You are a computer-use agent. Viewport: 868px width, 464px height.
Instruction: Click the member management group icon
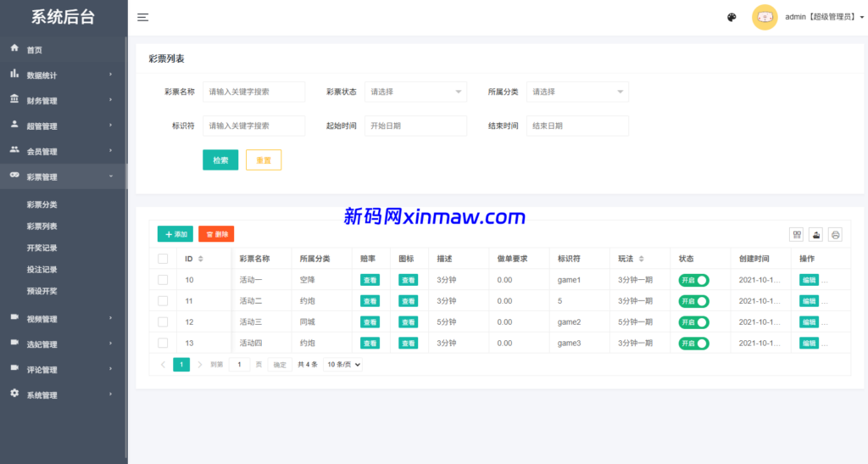[14, 150]
